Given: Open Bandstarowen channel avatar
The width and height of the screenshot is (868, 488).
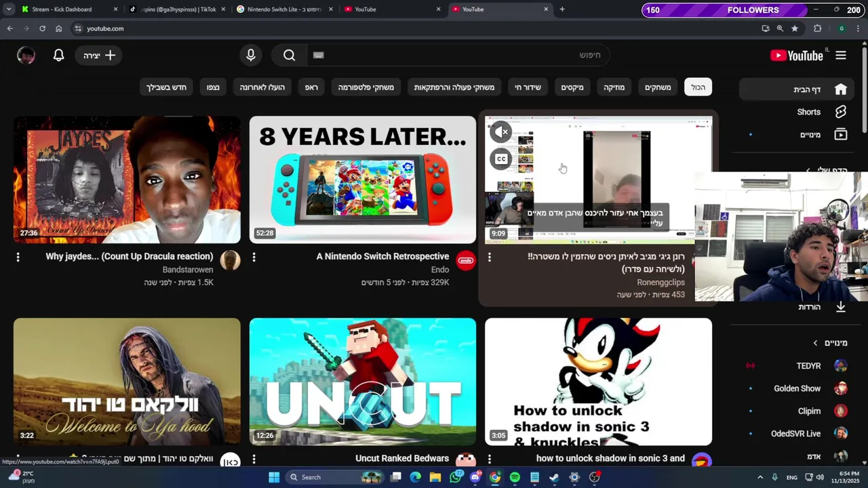Looking at the screenshot, I should 231,260.
